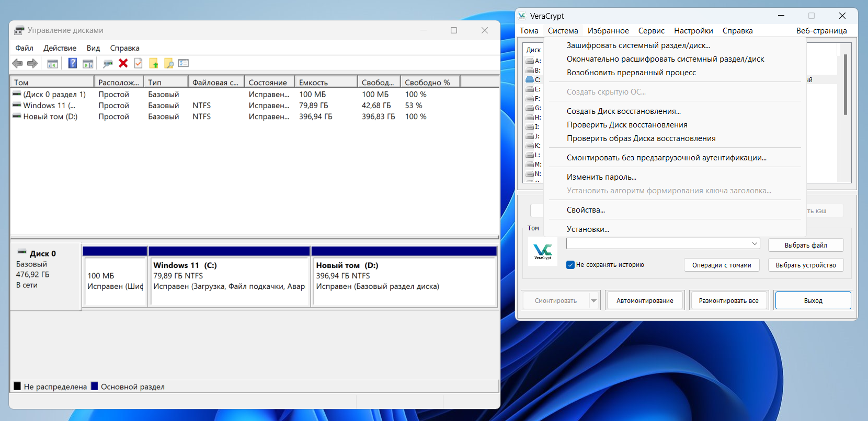The image size is (868, 421).
Task: Toggle the action pane toolbar icon
Action: click(88, 63)
